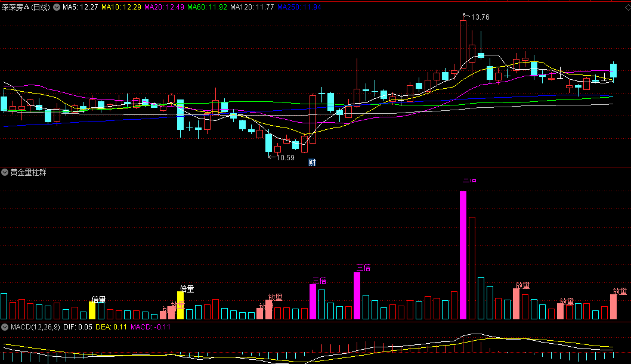Image resolution: width=631 pixels, height=364 pixels.
Task: Click the green MA60: 11.92 value
Action: click(207, 7)
